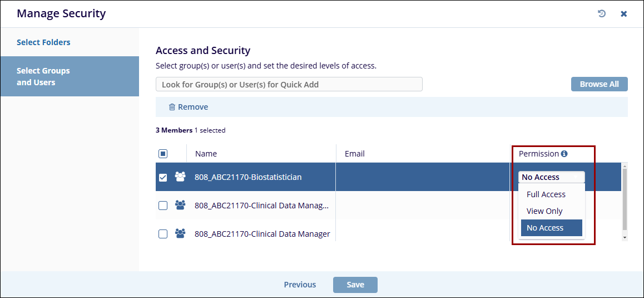This screenshot has width=644, height=298.
Task: Choose View Only from the permission list
Action: [x=544, y=211]
